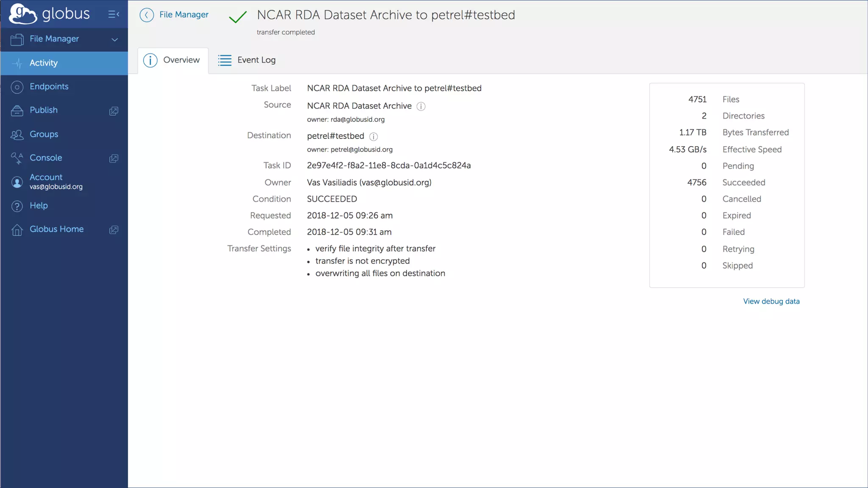This screenshot has width=868, height=488.
Task: Collapse the sidebar menu toggle
Action: [114, 14]
